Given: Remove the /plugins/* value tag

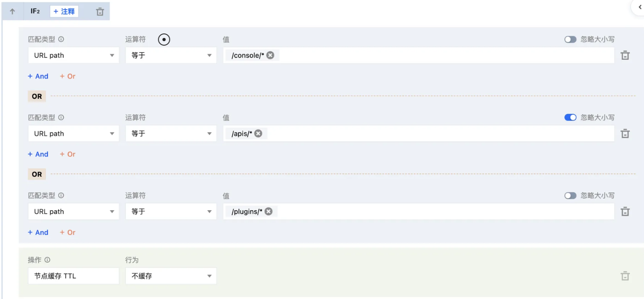Looking at the screenshot, I should click(269, 211).
